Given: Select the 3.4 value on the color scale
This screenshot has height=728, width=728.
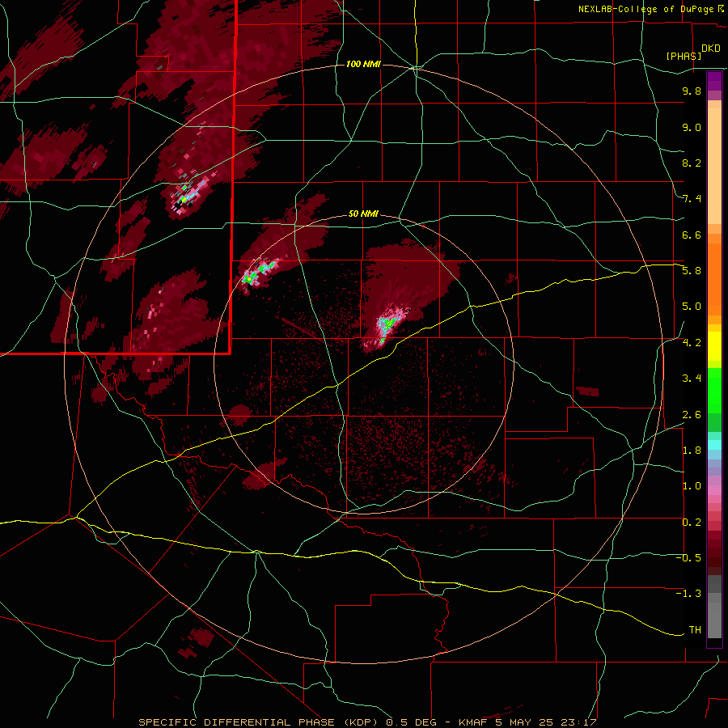Looking at the screenshot, I should coord(692,378).
